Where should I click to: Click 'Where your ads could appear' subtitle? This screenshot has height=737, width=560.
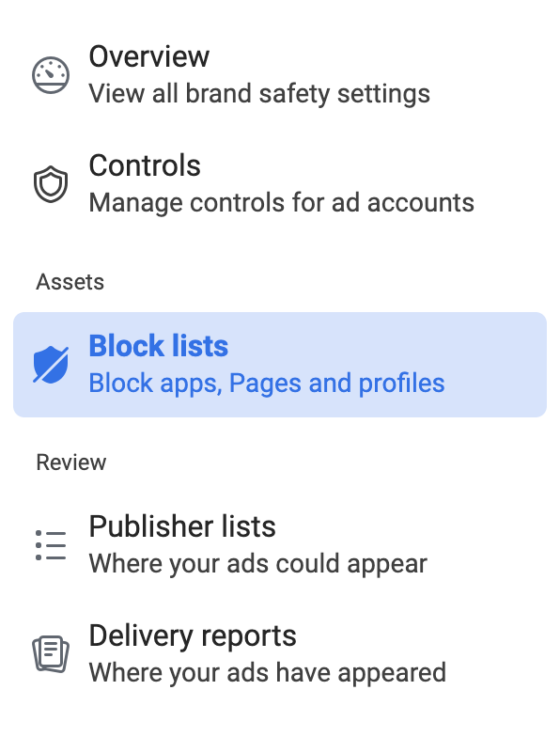(x=257, y=564)
